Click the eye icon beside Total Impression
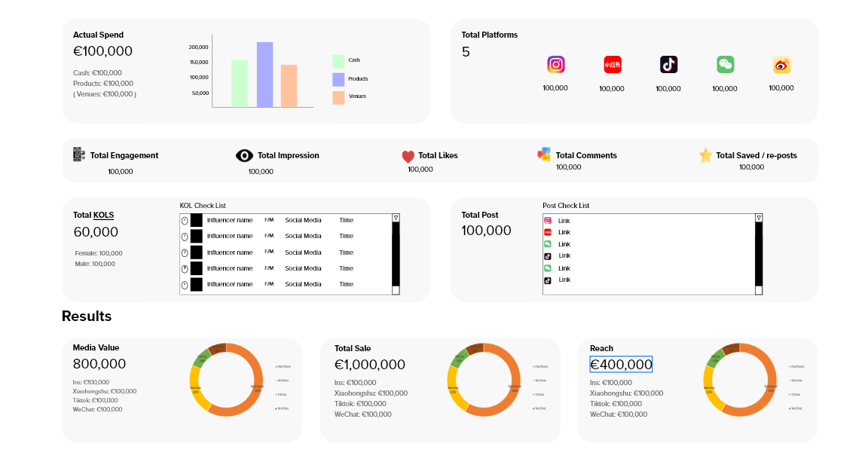The height and width of the screenshot is (465, 868). pos(244,156)
